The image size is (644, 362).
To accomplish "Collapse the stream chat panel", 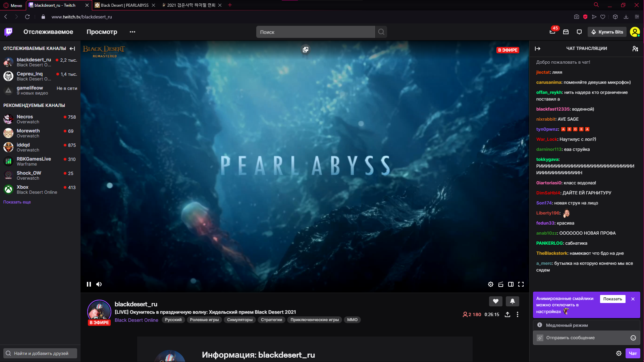I will coord(538,49).
